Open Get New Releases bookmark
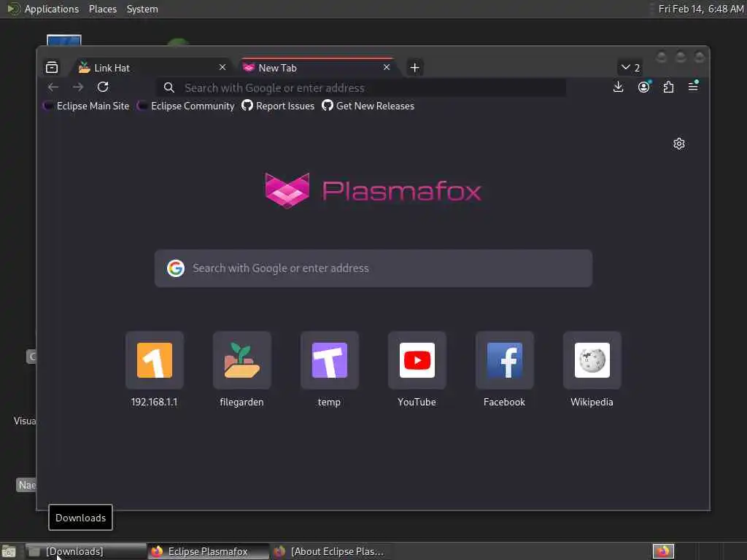 pos(368,106)
